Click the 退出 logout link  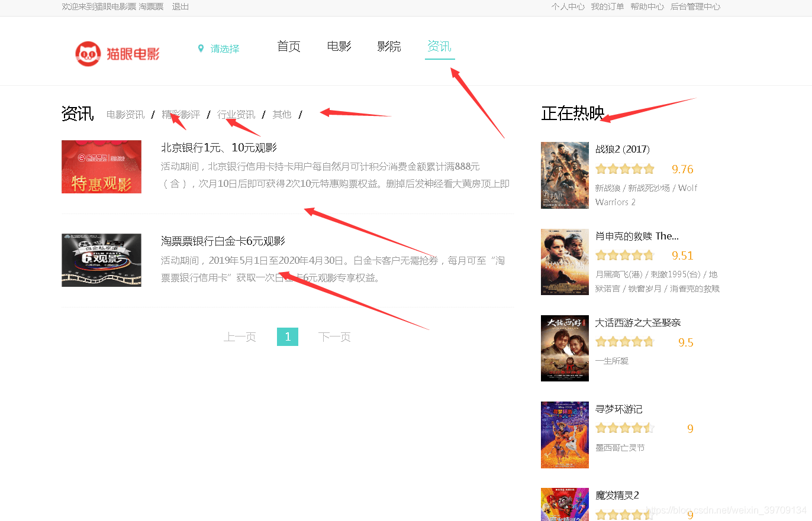(x=181, y=7)
